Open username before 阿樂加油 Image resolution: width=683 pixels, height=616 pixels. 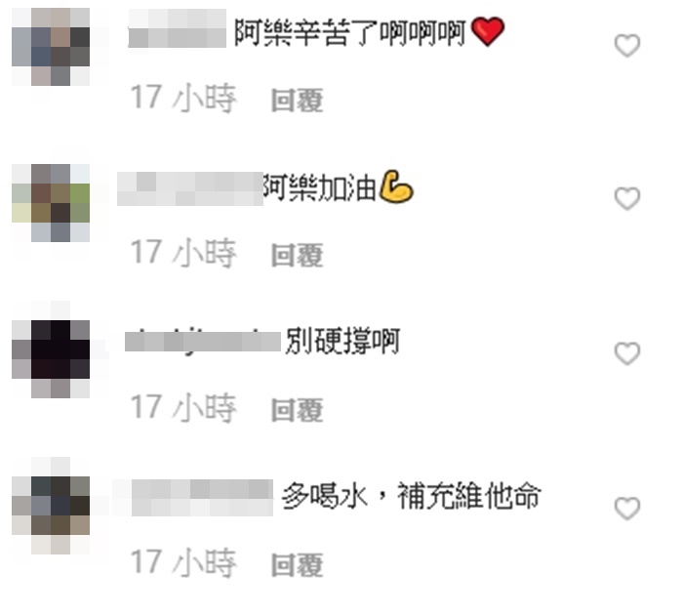click(190, 188)
